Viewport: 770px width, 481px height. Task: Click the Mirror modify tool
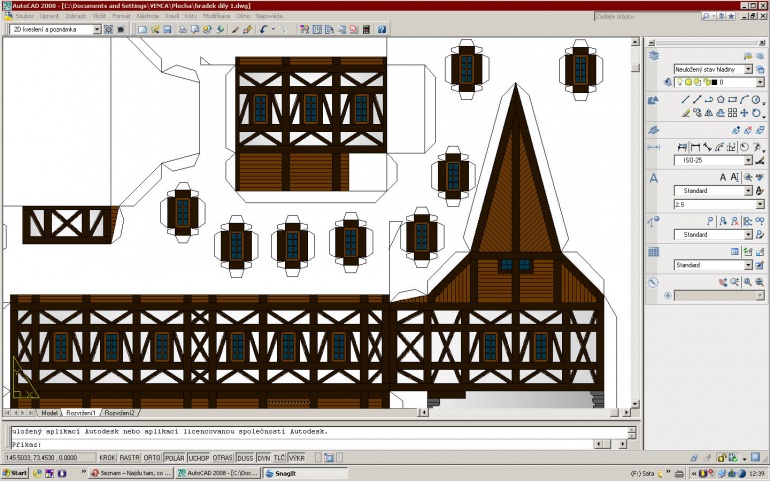coord(709,113)
